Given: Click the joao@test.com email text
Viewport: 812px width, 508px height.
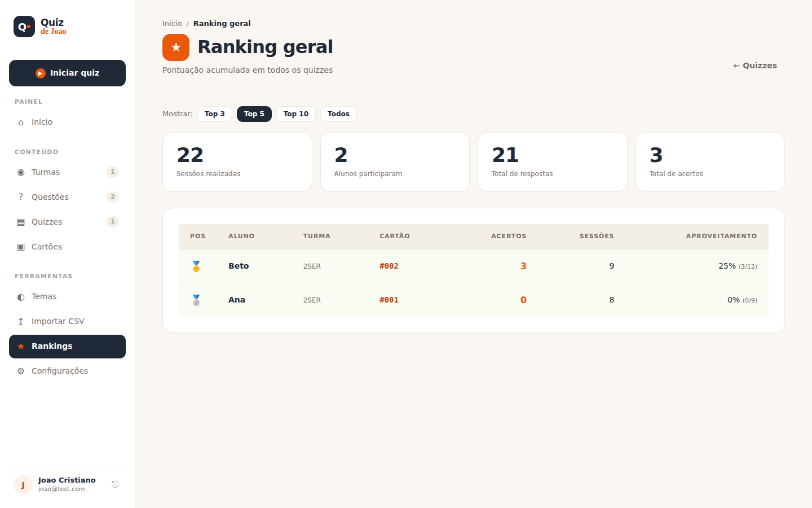Looking at the screenshot, I should coord(61,489).
